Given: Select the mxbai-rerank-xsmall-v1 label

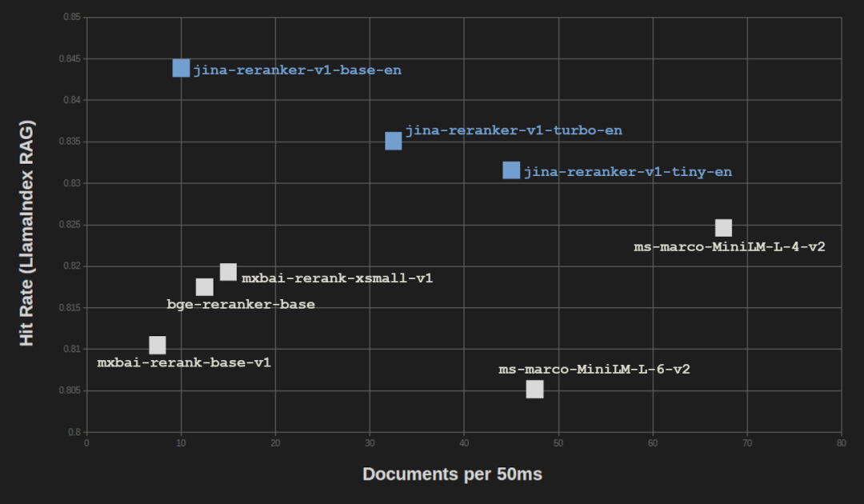Looking at the screenshot, I should point(338,278).
